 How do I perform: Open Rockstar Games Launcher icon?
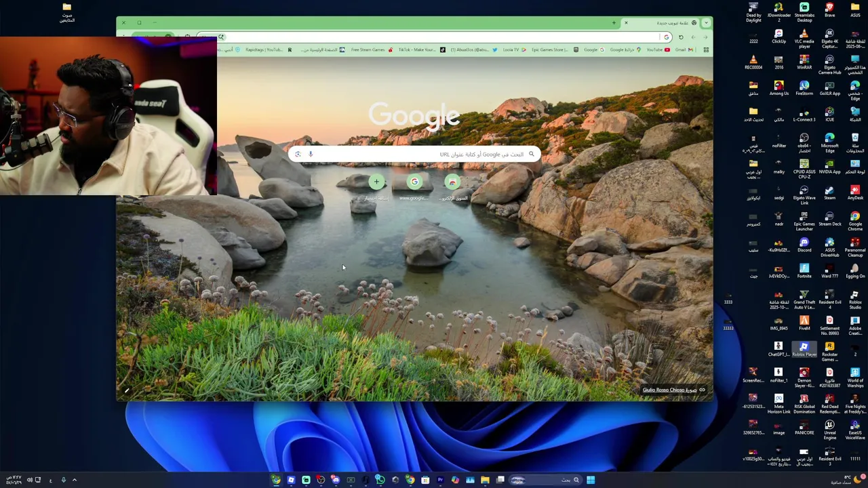(x=829, y=352)
